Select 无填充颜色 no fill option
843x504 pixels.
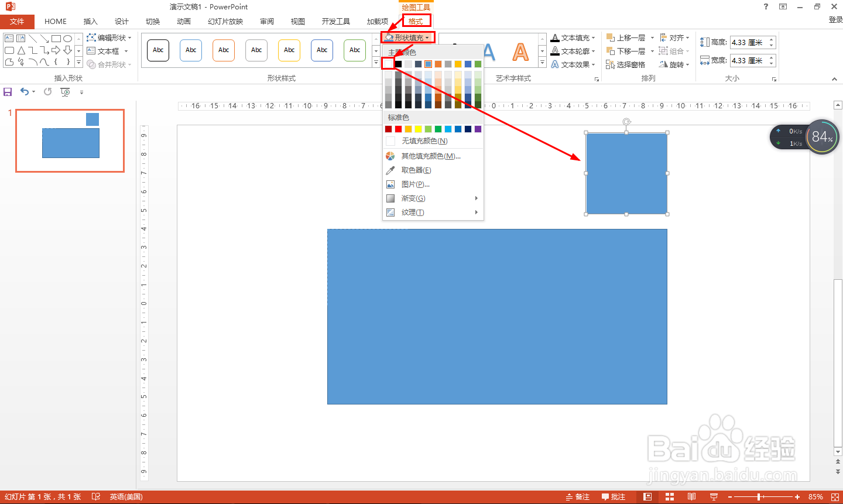tap(433, 141)
